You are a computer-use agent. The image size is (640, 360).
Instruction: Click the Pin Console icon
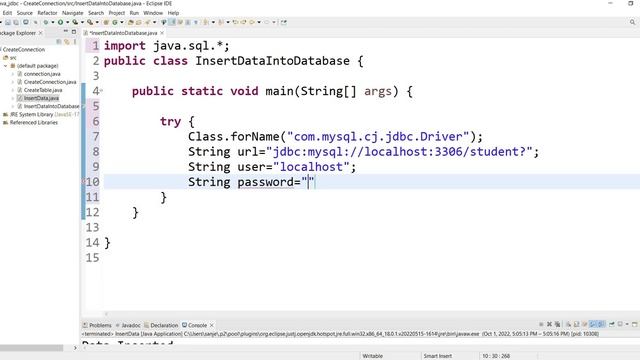611,324
